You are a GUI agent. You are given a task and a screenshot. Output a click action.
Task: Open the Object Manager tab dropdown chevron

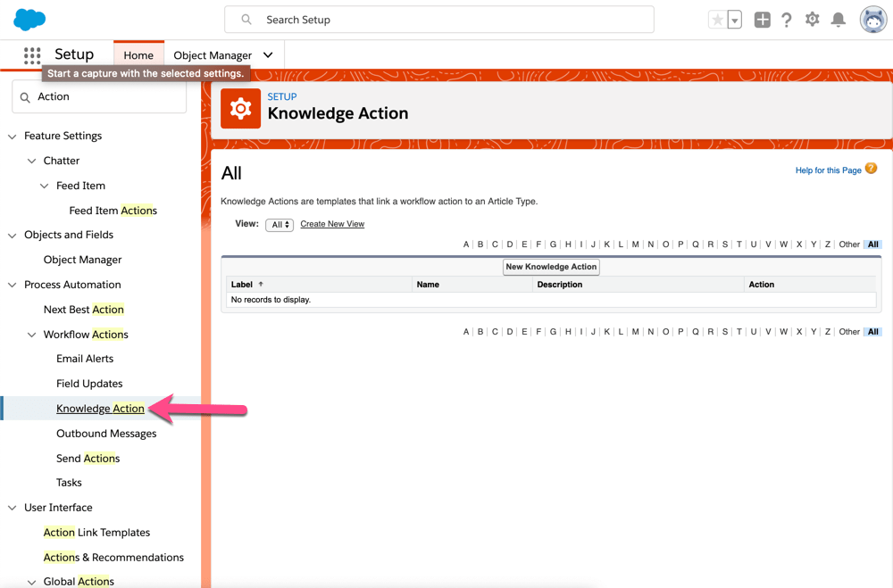[268, 55]
